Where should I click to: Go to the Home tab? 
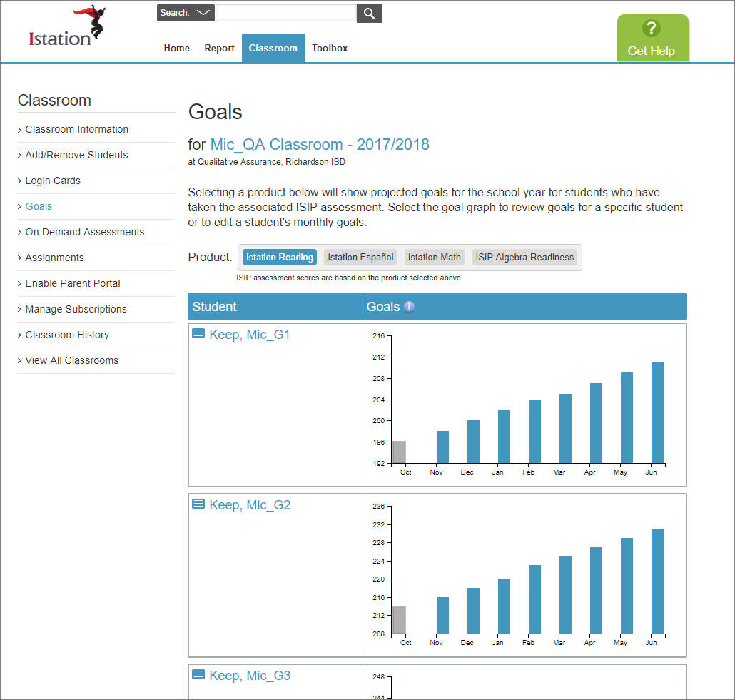tap(177, 48)
